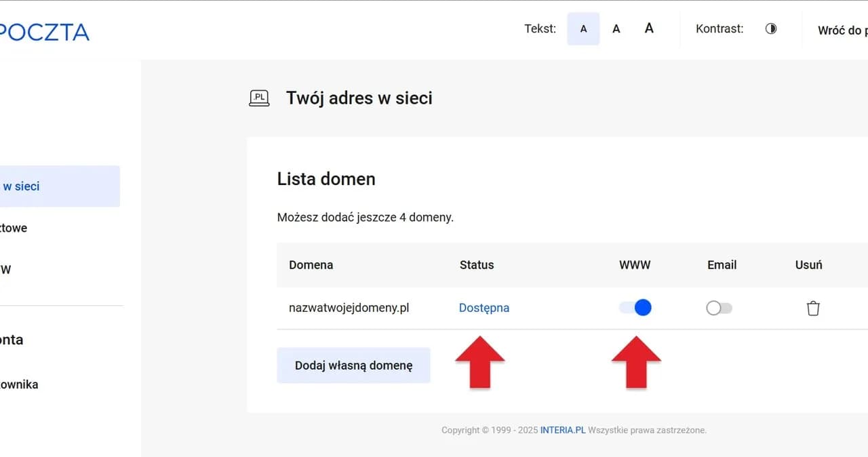This screenshot has height=457, width=868.
Task: Click the sidebar section heading ending in "onta"
Action: click(x=12, y=340)
